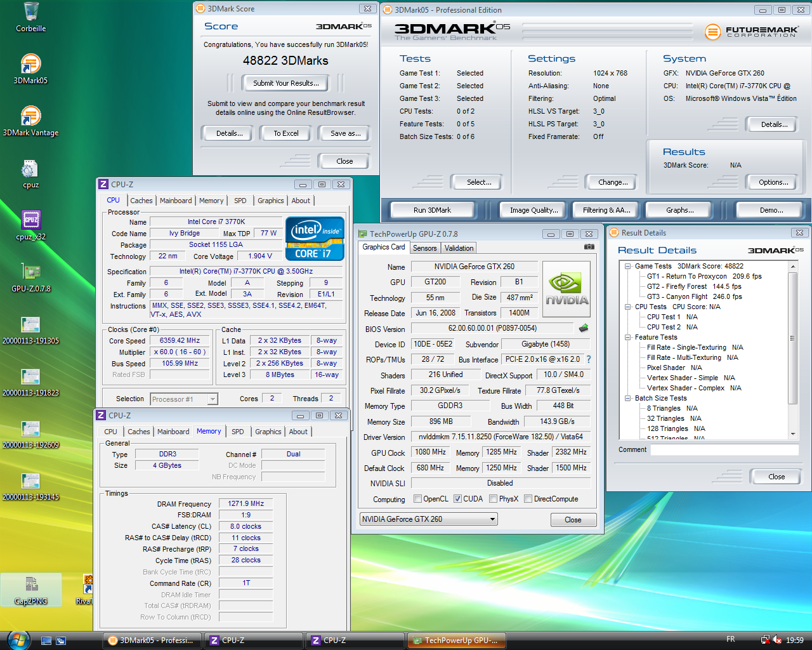The width and height of the screenshot is (812, 650).
Task: Switch to TechPowerUp GPU-Z taskbar button
Action: 457,640
